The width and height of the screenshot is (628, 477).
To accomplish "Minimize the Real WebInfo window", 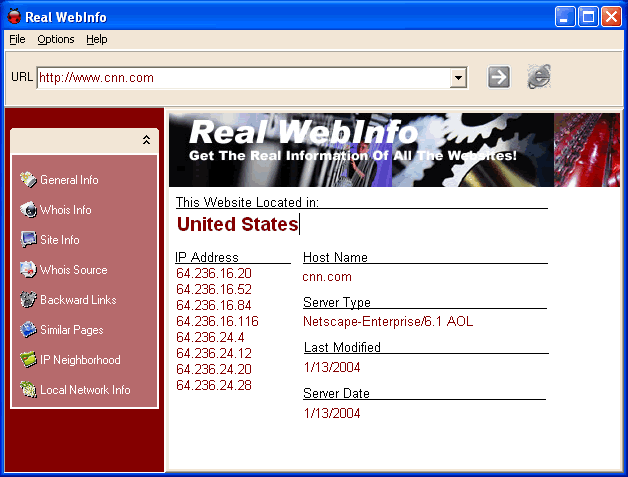I will point(565,17).
